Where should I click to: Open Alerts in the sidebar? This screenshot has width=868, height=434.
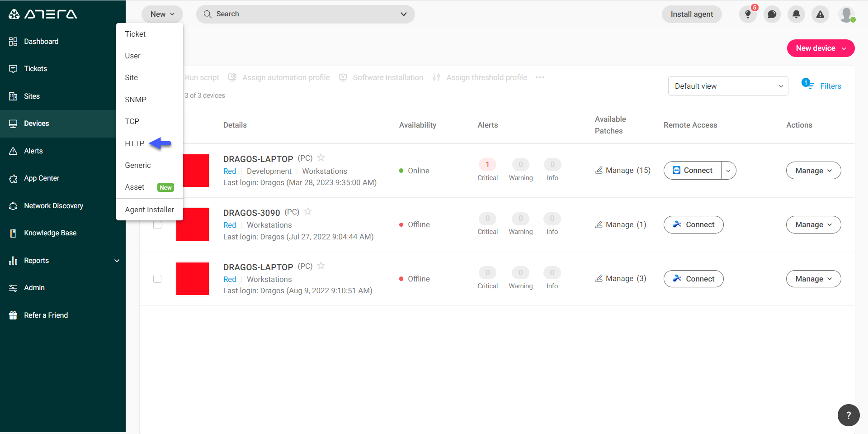[33, 151]
